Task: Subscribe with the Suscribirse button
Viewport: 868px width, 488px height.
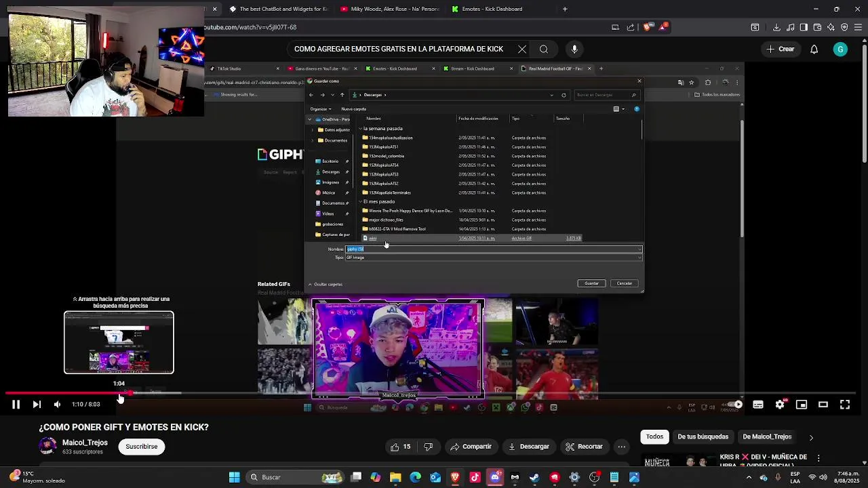Action: tap(142, 447)
